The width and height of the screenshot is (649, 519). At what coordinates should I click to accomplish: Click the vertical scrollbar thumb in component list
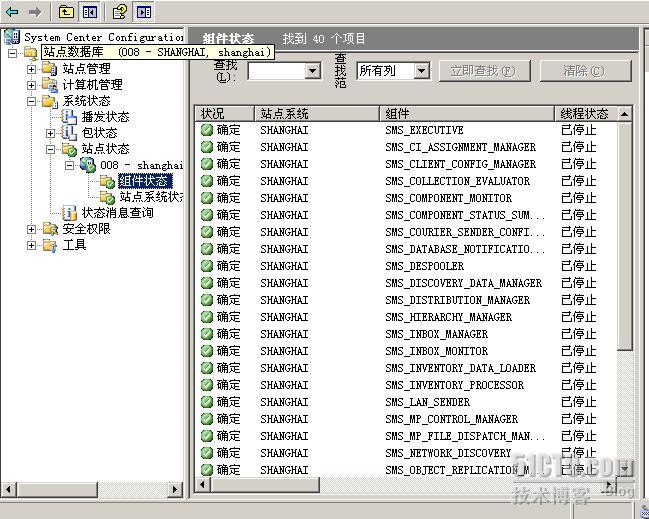[x=625, y=236]
